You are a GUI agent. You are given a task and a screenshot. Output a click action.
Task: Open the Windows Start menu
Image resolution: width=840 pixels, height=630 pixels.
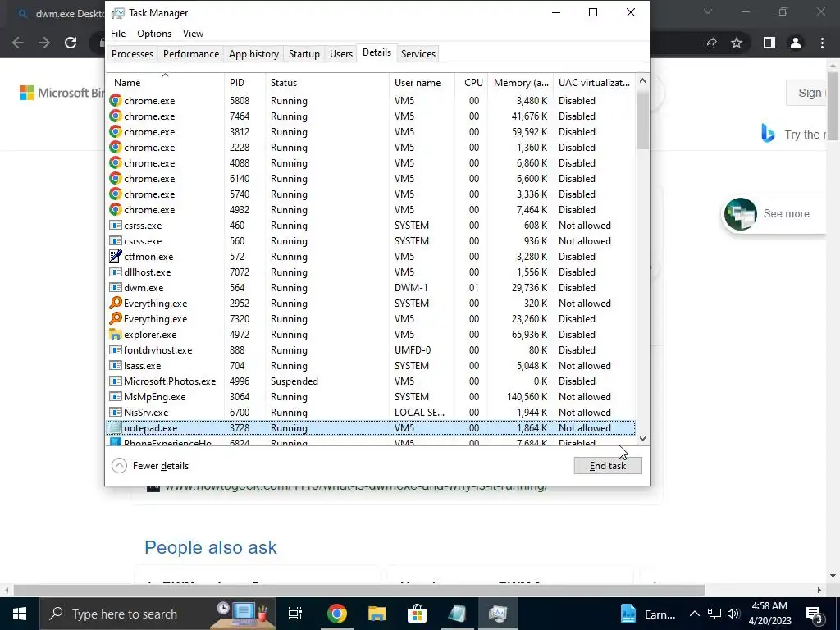[20, 614]
